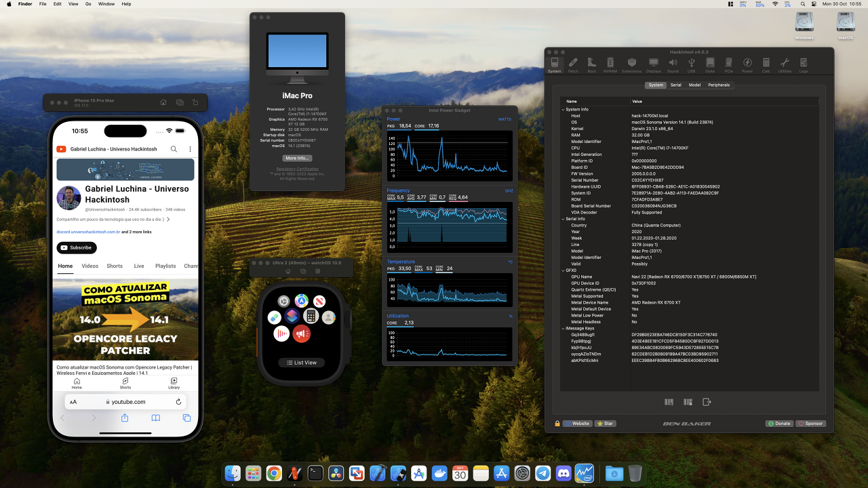
Task: Reload the youtube.com page in Safari
Action: [x=178, y=402]
